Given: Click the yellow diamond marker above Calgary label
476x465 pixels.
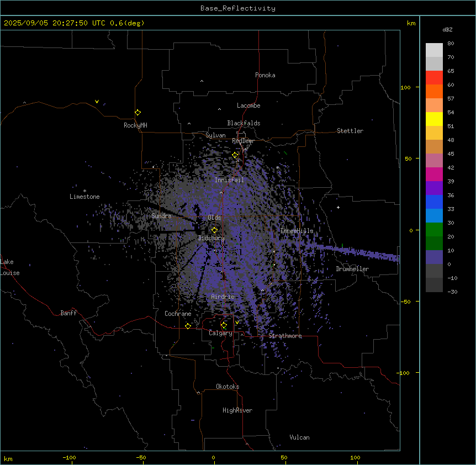Looking at the screenshot, I should [x=224, y=325].
